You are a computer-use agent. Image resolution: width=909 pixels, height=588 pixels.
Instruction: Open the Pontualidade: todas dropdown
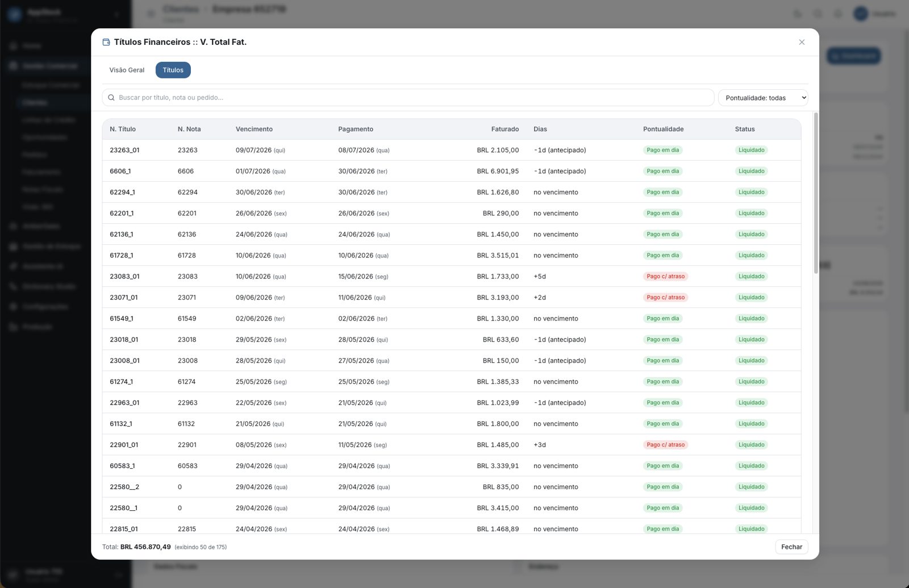pyautogui.click(x=763, y=98)
